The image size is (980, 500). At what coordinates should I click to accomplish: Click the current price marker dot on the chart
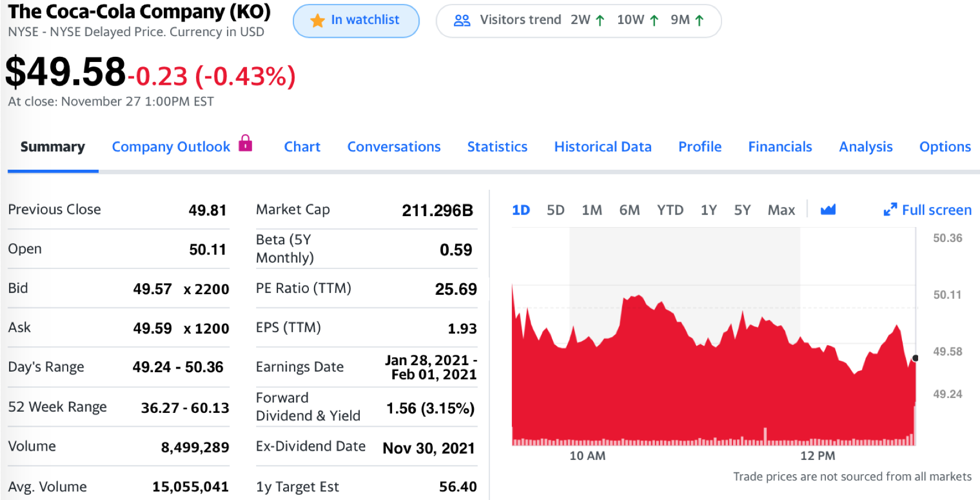click(915, 358)
